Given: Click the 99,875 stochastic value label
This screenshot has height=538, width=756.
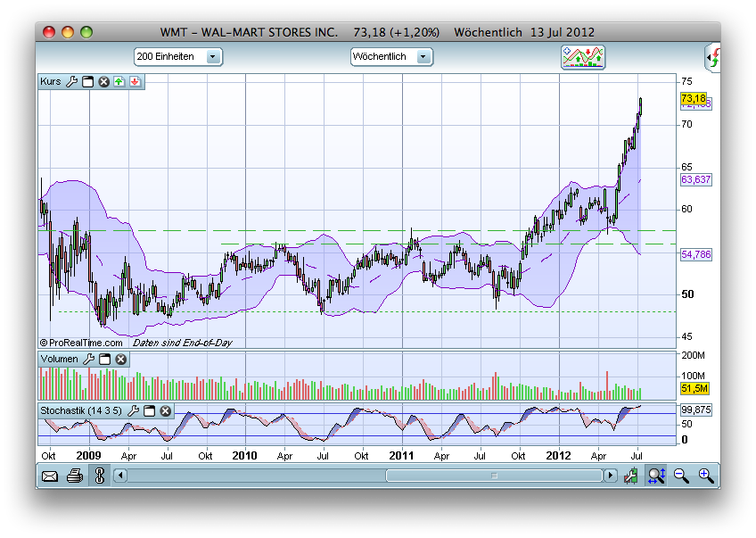Looking at the screenshot, I should 696,410.
